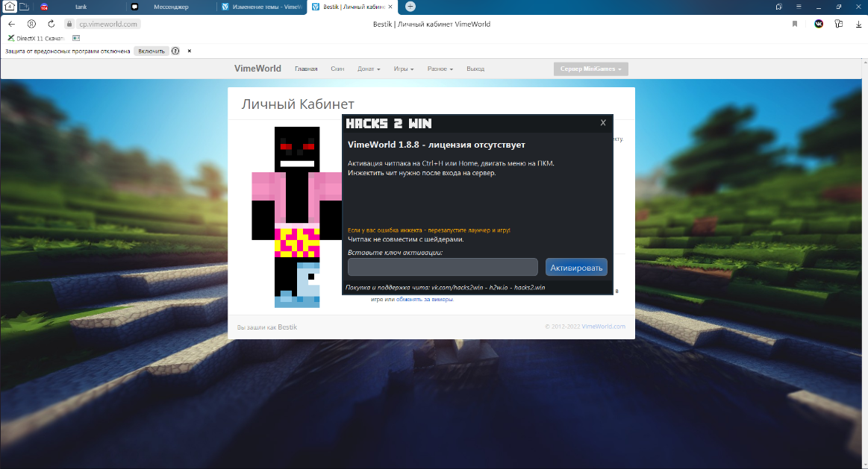Expand the Разное dropdown
Image resolution: width=868 pixels, height=469 pixels.
[x=440, y=69]
